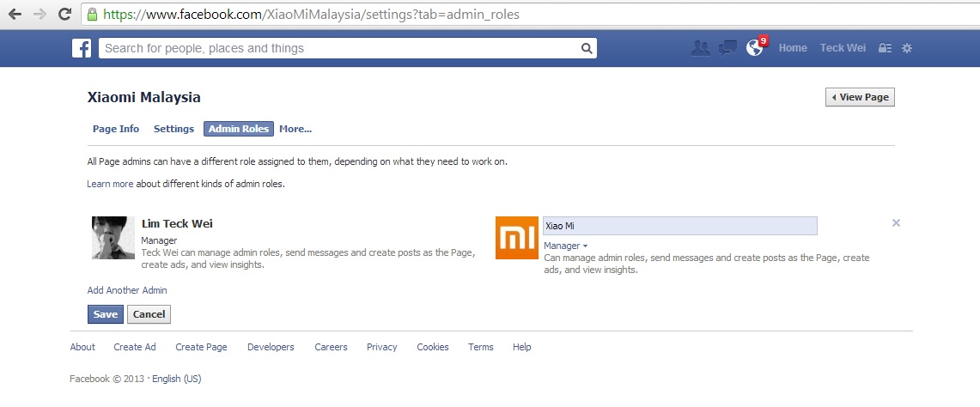Viewport: 980px width, 407px height.
Task: Click the Learn more link
Action: (110, 184)
